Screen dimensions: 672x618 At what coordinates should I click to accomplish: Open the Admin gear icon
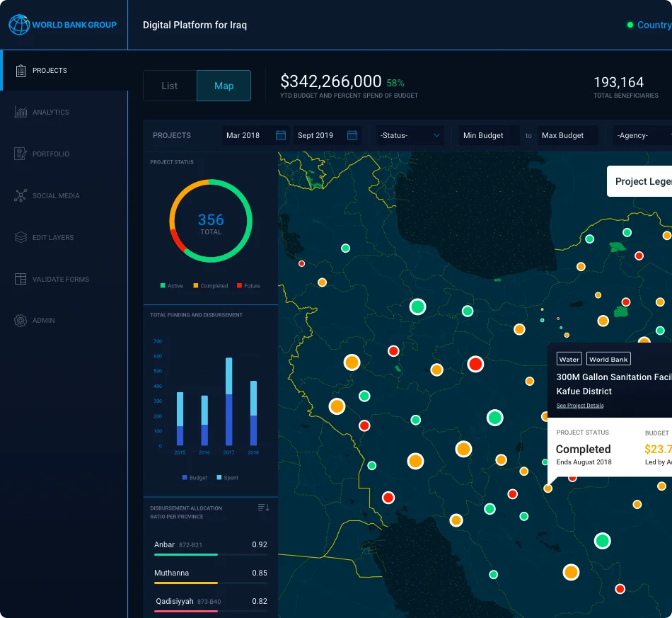21,321
